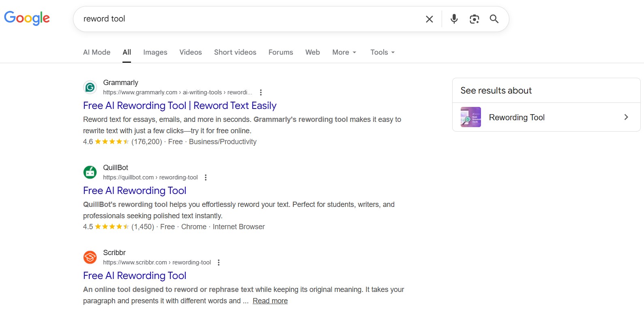Click the See results about heading
This screenshot has width=644, height=313.
496,91
